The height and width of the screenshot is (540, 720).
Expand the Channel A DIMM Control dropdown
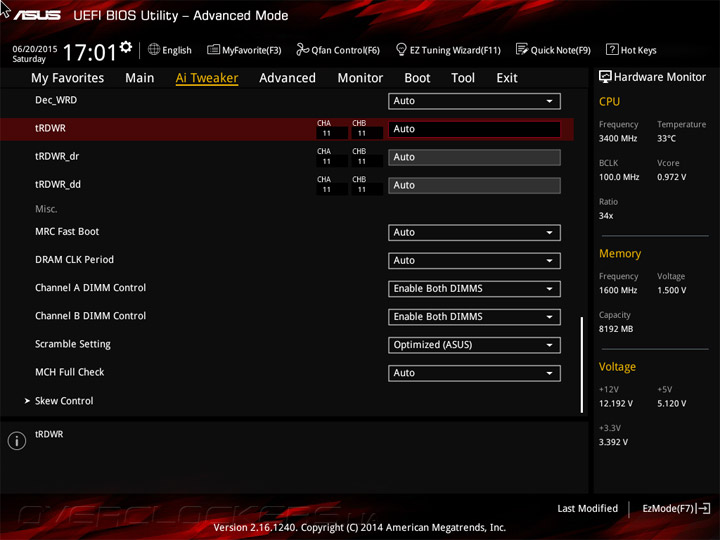tap(474, 288)
